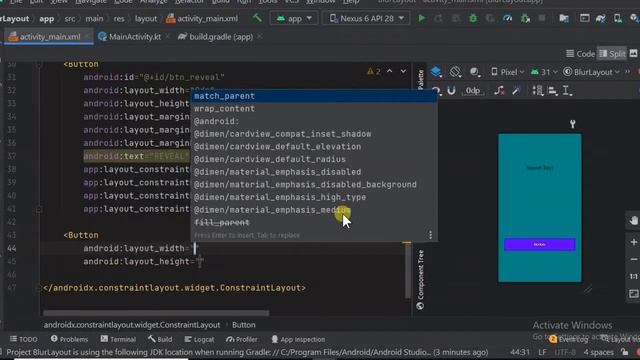Open the completion popup's three-dot options
This screenshot has width=640, height=360.
tap(430, 235)
